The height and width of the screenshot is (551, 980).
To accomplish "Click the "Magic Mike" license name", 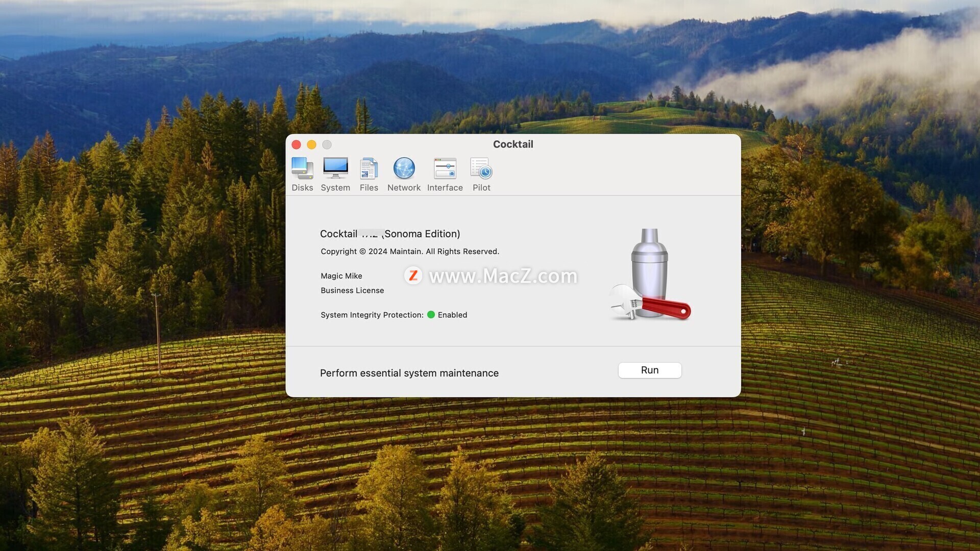I will (341, 276).
